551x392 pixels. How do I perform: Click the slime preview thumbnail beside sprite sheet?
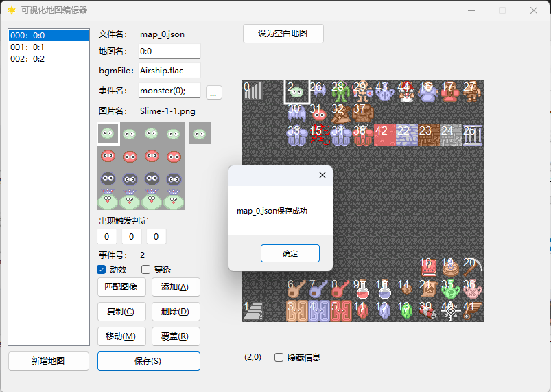[200, 133]
